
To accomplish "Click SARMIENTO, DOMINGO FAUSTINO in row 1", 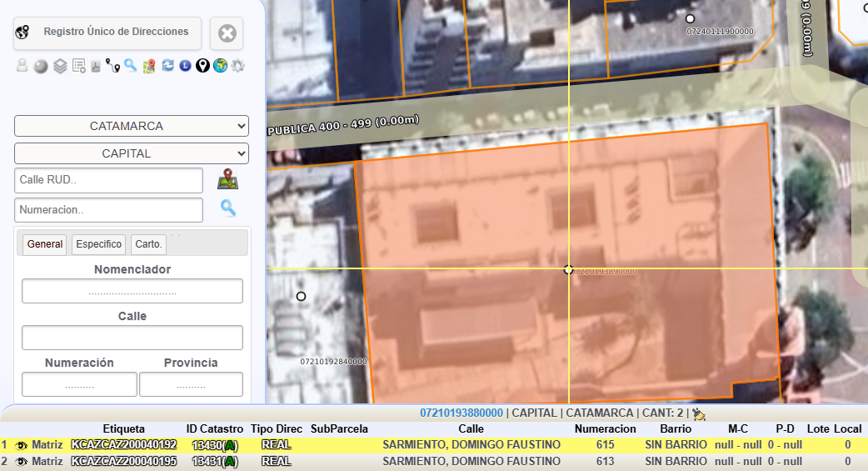I will tap(471, 445).
